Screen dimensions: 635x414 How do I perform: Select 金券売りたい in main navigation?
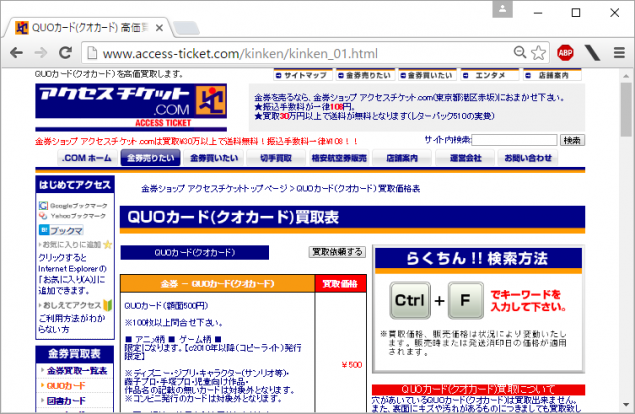(x=151, y=158)
